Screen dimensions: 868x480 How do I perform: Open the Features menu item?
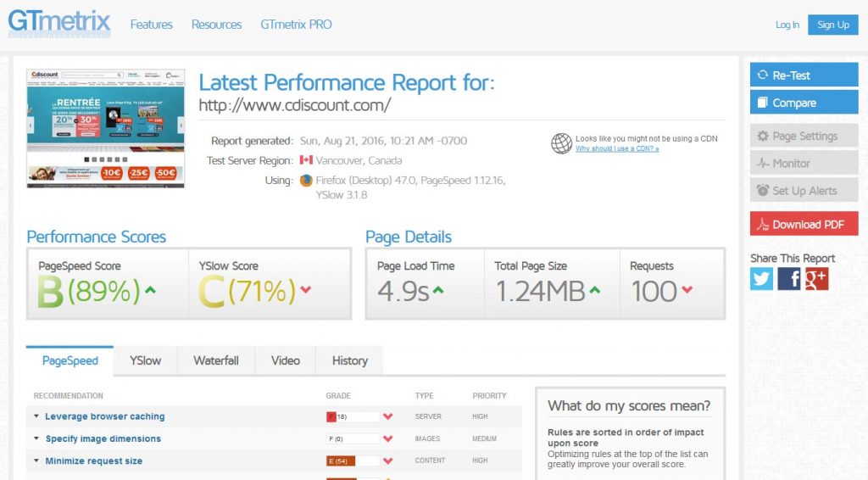coord(151,25)
